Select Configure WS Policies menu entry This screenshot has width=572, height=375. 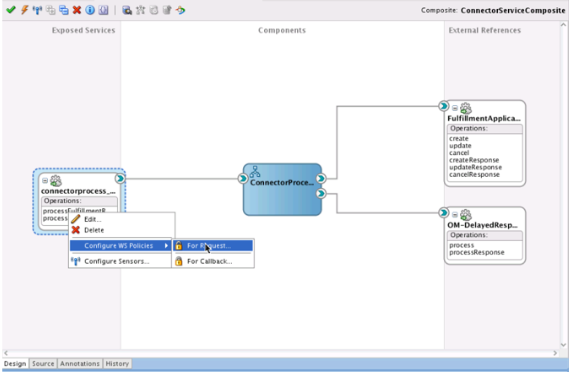pyautogui.click(x=120, y=246)
